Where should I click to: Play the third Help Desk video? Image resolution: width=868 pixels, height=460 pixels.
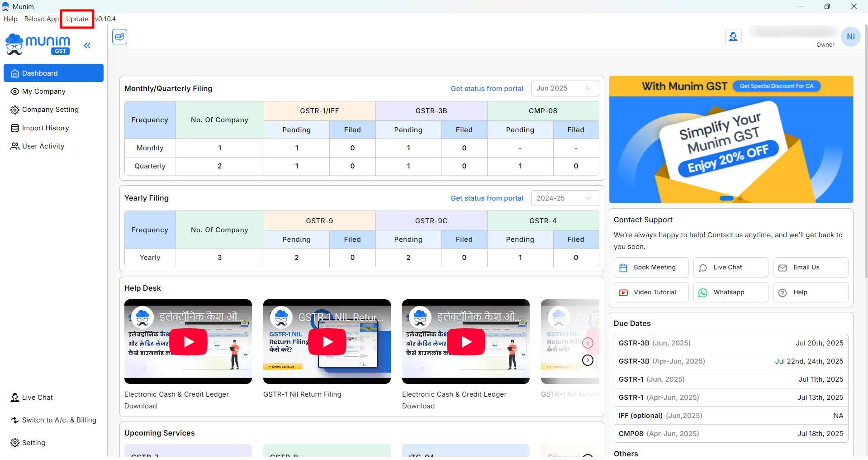coord(466,341)
